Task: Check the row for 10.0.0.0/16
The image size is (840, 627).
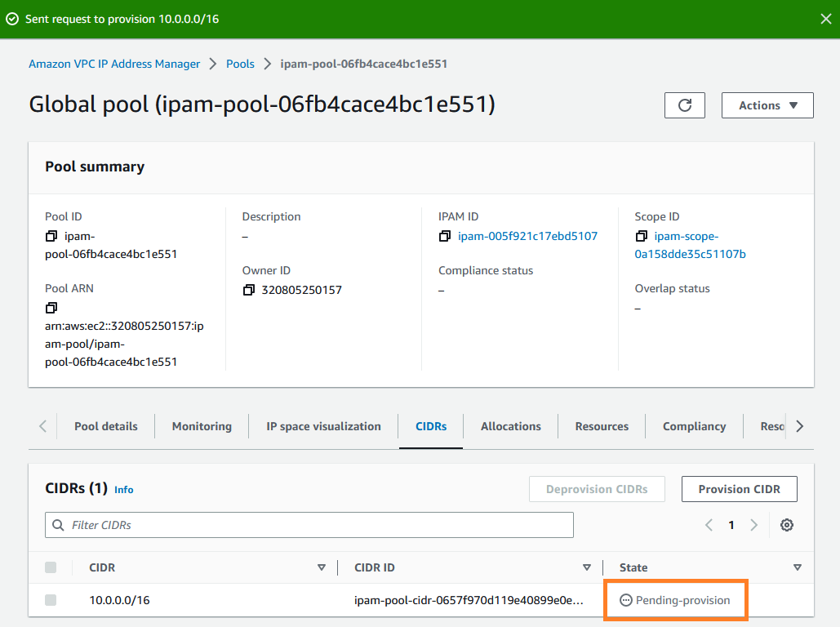Action: (x=50, y=600)
